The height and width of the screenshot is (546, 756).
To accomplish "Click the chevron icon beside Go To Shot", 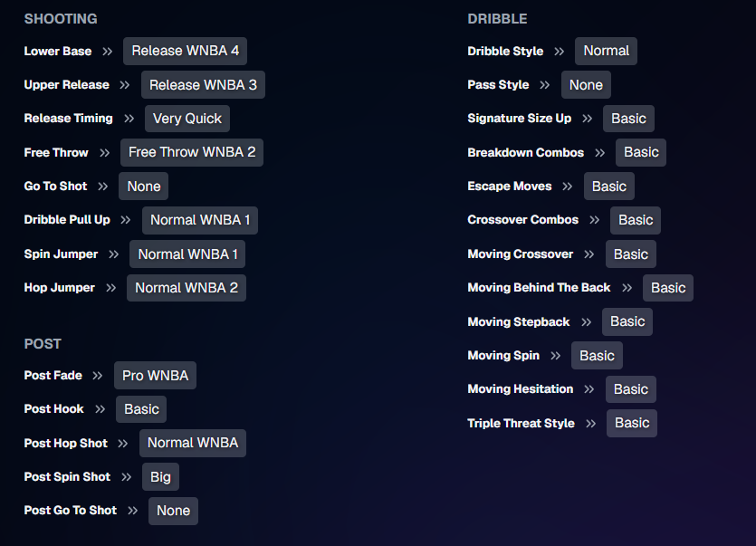I will pyautogui.click(x=102, y=187).
